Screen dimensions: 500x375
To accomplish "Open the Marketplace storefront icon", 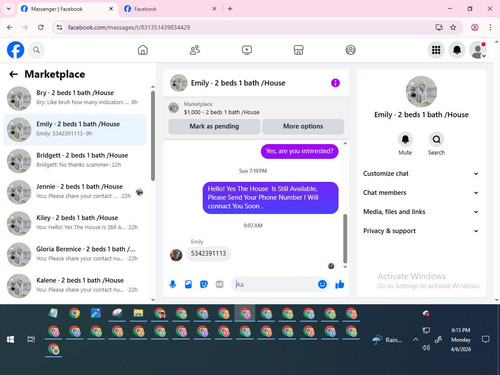I will (x=298, y=50).
